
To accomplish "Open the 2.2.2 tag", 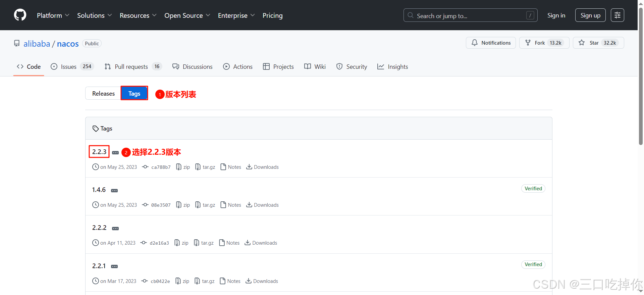I will click(x=99, y=228).
